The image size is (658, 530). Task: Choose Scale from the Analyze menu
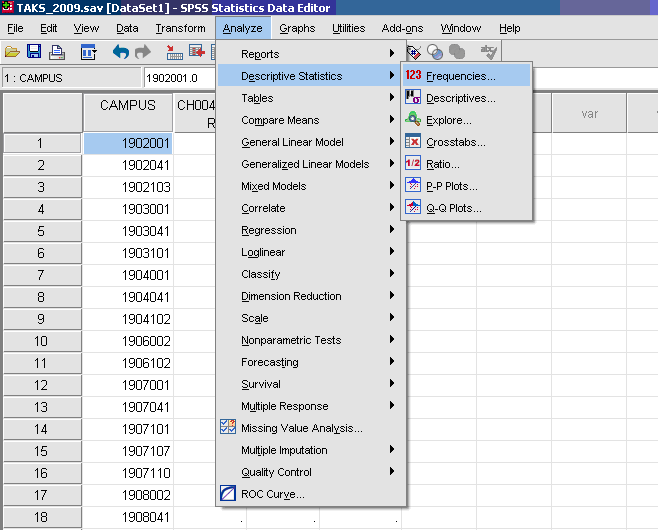point(311,318)
